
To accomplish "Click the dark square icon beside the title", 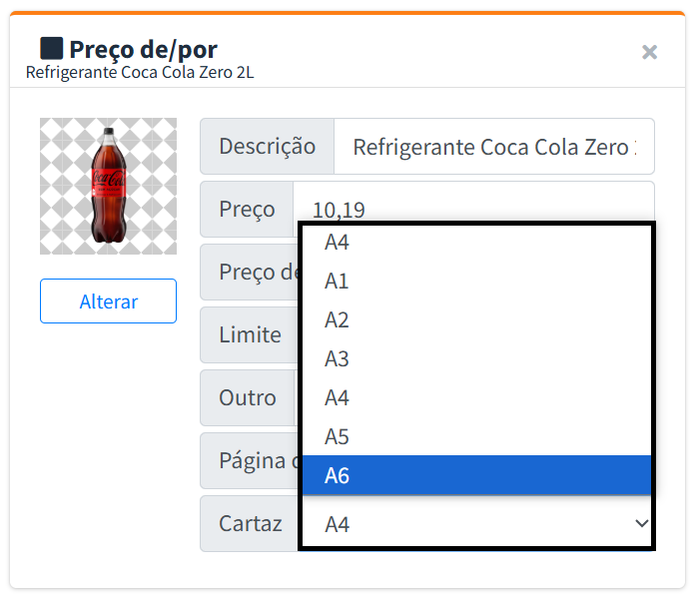I will click(x=51, y=48).
